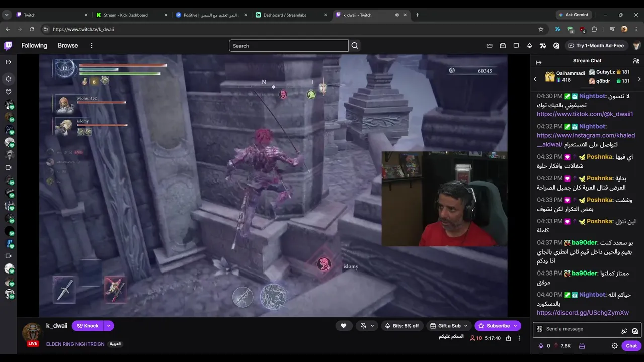Open the notification options chevron
Viewport: 644px width, 362px height.
(372, 326)
